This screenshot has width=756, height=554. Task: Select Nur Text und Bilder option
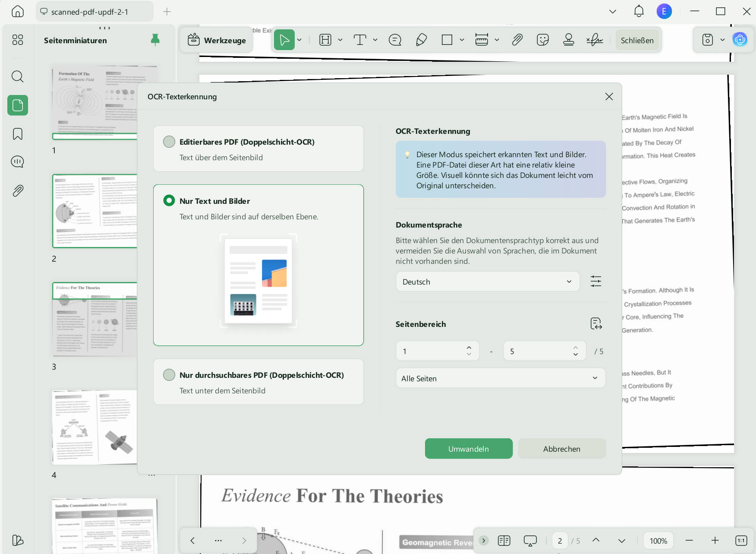click(x=258, y=265)
